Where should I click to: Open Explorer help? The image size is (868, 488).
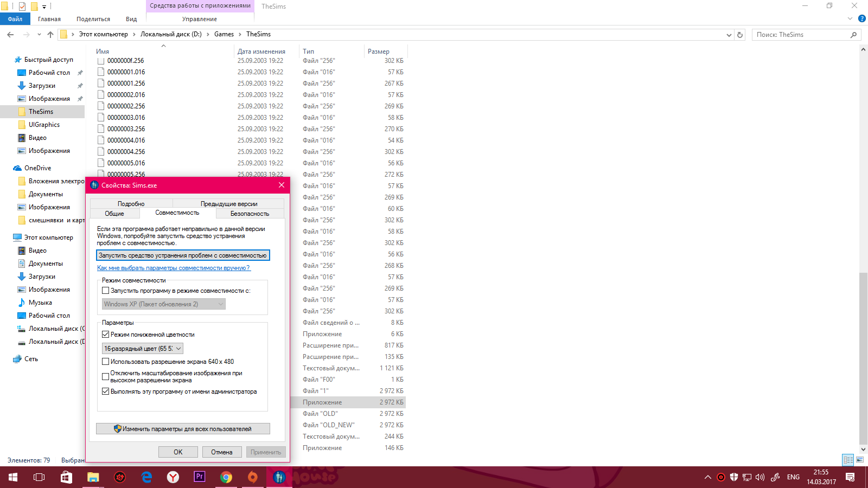click(861, 18)
